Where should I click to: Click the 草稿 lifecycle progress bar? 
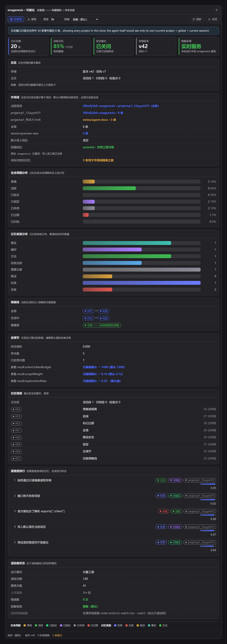142,181
